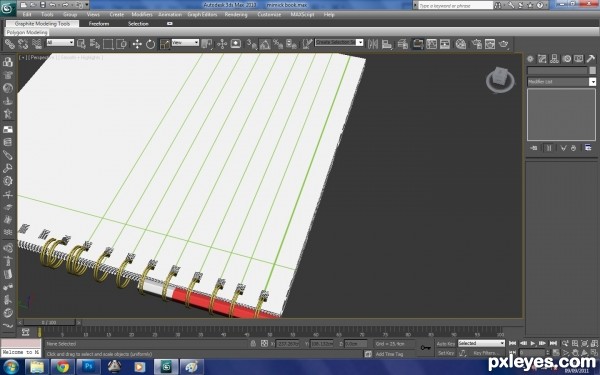Click the Select Object tool
Image resolution: width=600 pixels, height=375 pixels.
point(81,44)
